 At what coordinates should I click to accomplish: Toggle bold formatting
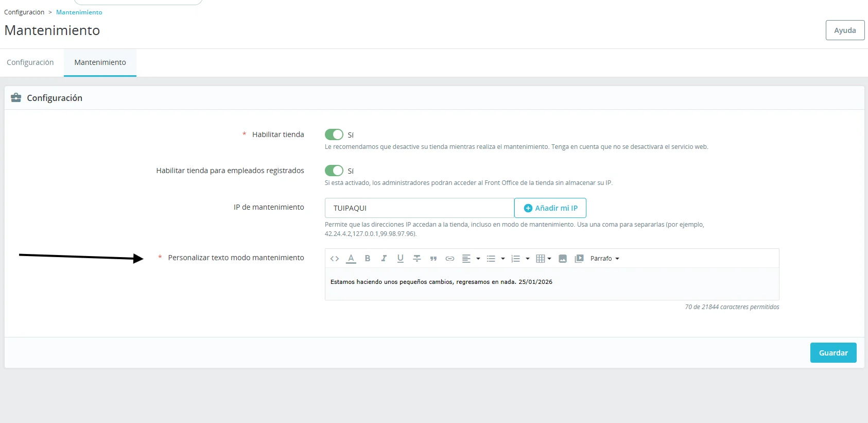368,259
